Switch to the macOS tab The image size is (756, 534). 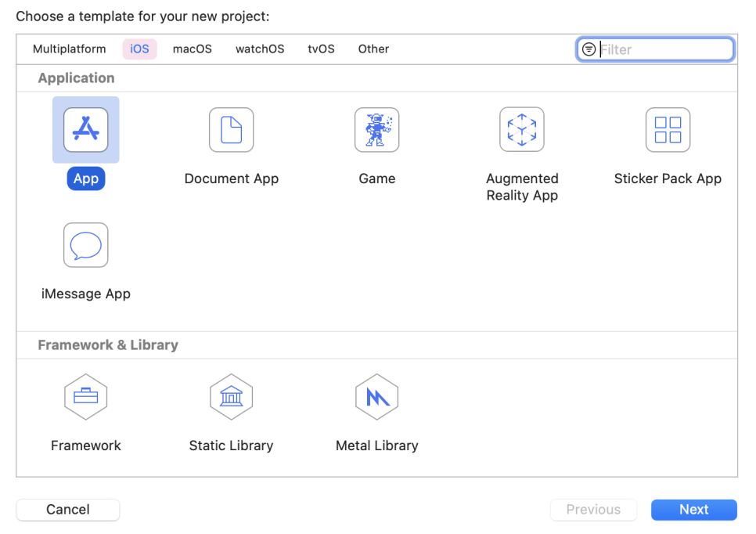193,49
